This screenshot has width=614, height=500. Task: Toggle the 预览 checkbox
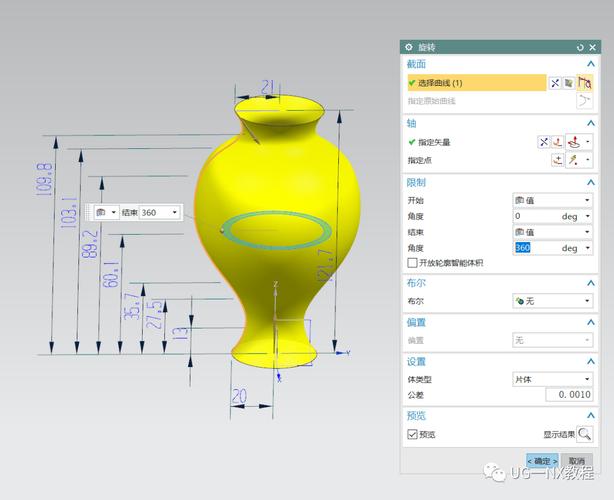point(412,435)
